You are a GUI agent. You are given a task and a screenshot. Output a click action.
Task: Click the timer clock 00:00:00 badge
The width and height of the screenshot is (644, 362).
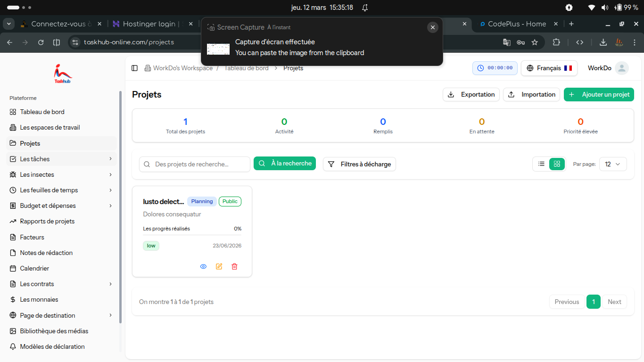click(495, 68)
